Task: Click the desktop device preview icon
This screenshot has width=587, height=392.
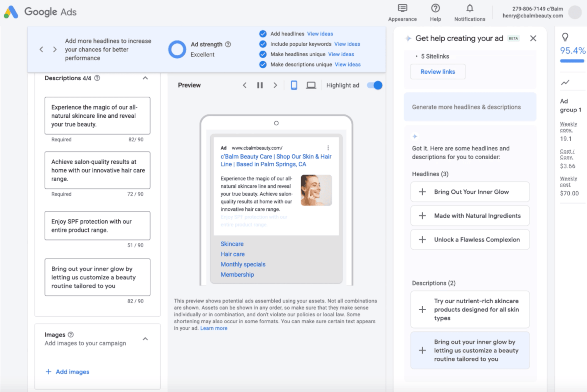Action: click(311, 85)
